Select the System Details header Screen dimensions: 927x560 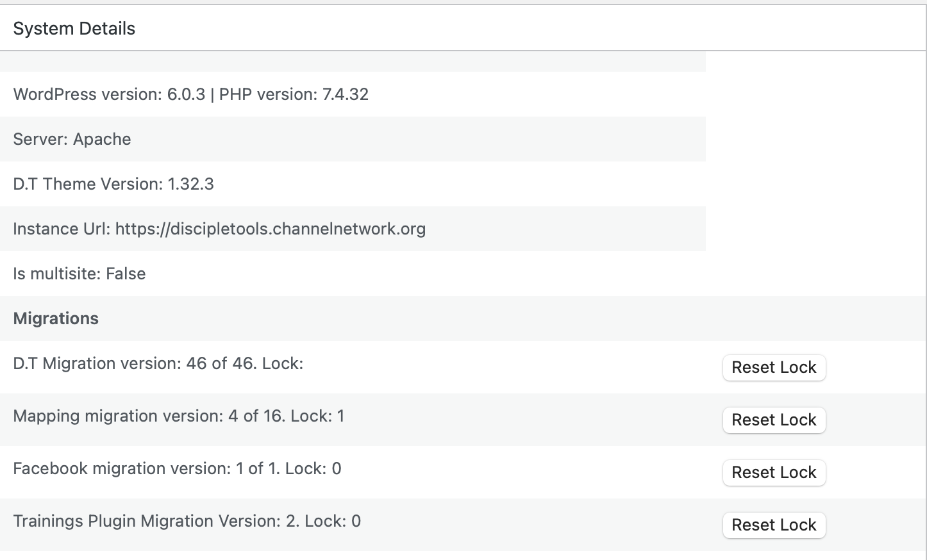tap(74, 28)
